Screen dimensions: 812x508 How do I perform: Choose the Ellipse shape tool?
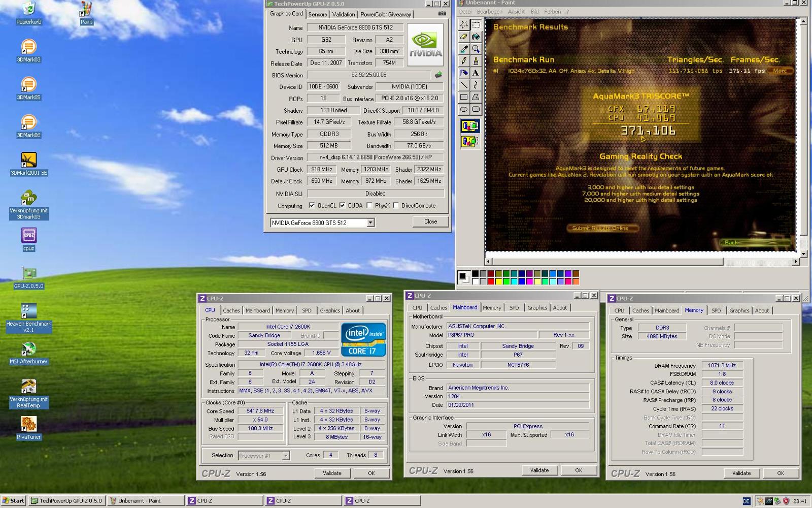[x=464, y=110]
